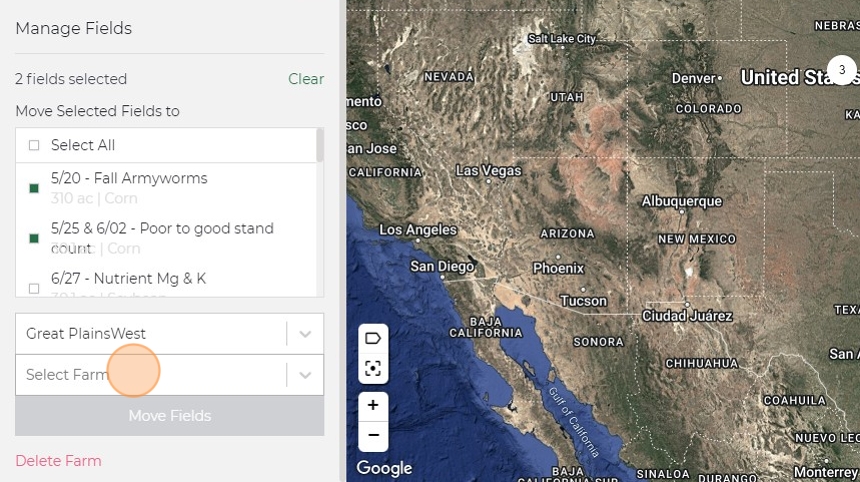Viewport: 860px width, 482px height.
Task: Click the Great PlainsWest organization selector
Action: click(x=150, y=334)
